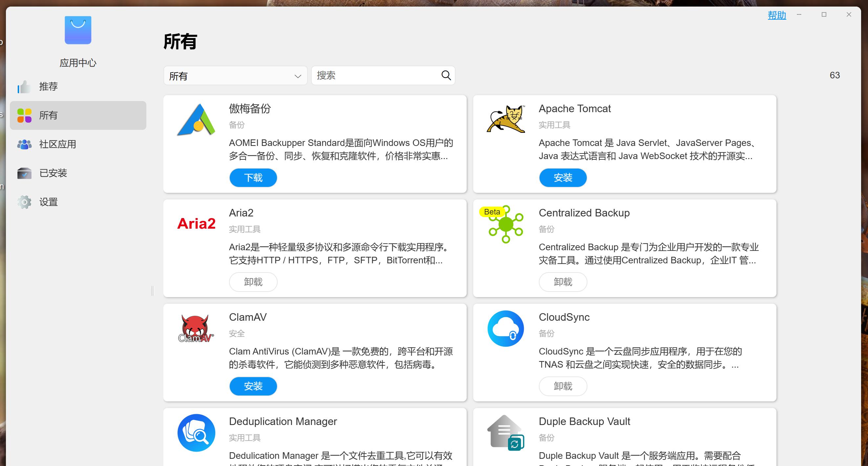Close the App Center window
This screenshot has width=868, height=466.
(849, 14)
